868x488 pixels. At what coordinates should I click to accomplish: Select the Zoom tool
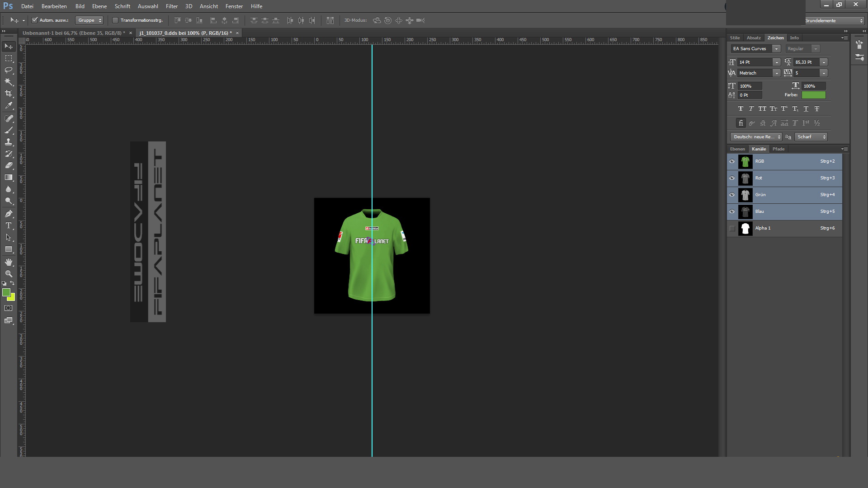(x=9, y=274)
